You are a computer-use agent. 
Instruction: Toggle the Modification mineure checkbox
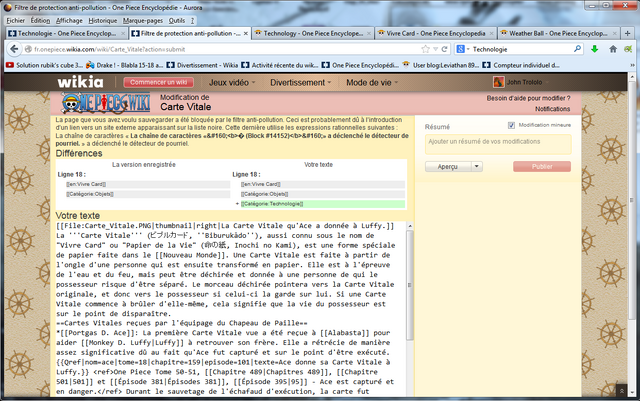coord(511,125)
